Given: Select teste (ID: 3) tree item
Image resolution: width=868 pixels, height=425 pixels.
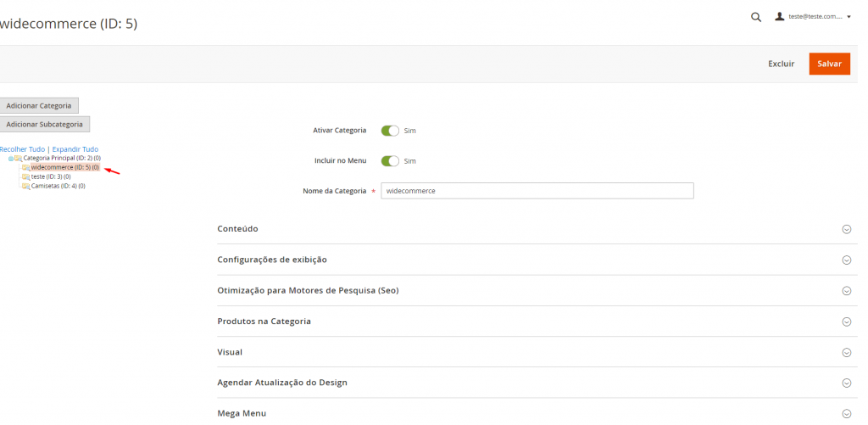Looking at the screenshot, I should click(50, 176).
